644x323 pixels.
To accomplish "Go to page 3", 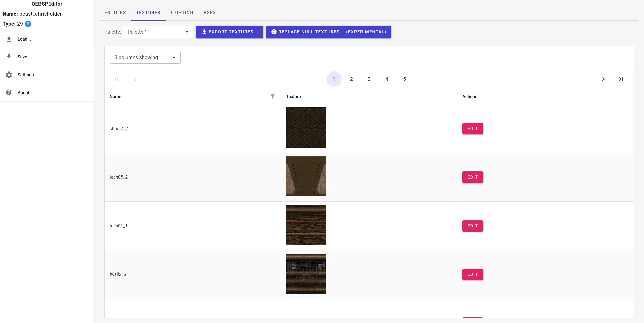I will point(369,79).
